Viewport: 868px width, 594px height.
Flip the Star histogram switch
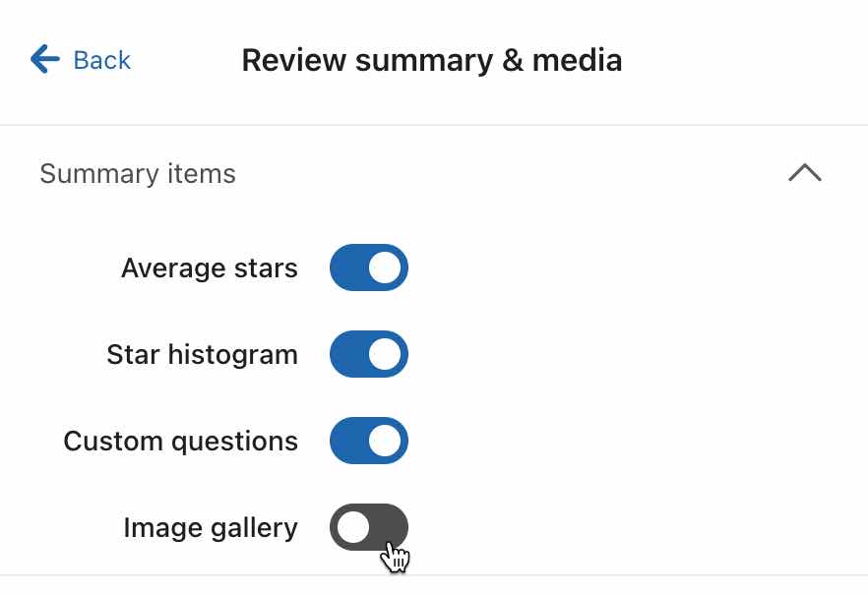[369, 354]
